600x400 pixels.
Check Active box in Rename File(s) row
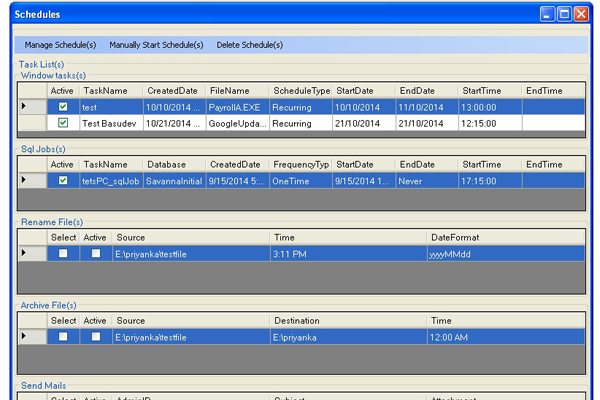click(96, 253)
